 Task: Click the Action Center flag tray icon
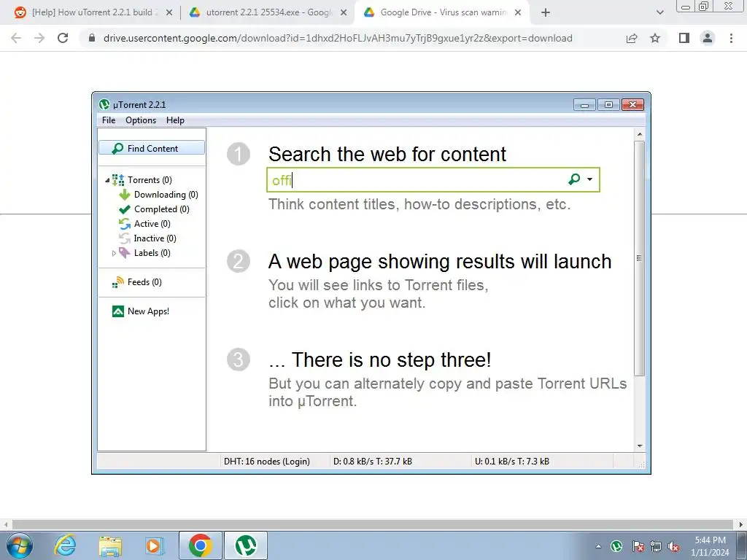tap(638, 546)
